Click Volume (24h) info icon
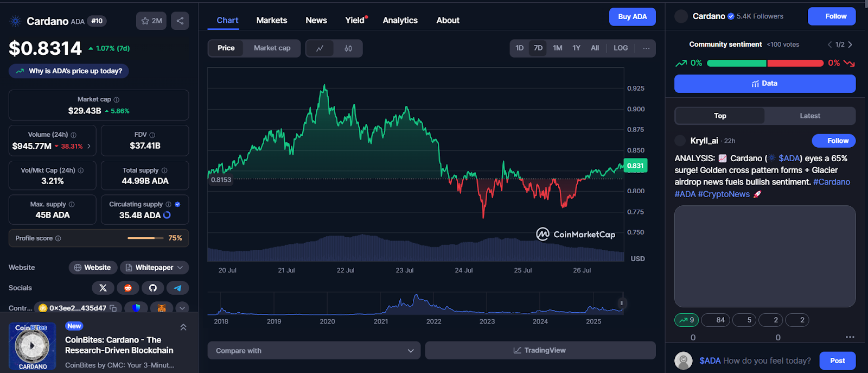The image size is (868, 373). pos(74,135)
